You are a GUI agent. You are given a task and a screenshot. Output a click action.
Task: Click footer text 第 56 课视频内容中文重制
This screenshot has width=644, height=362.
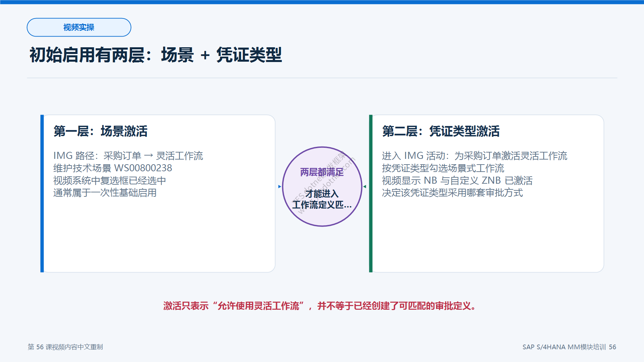point(65,347)
